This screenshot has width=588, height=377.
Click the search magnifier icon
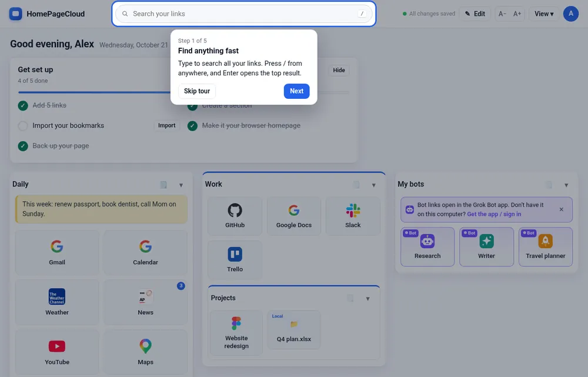tap(125, 14)
